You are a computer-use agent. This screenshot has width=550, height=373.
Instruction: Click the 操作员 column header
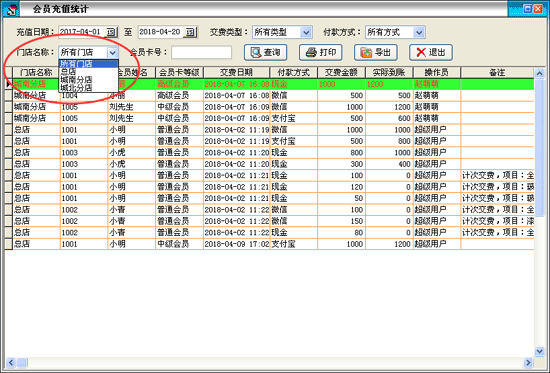coord(437,72)
